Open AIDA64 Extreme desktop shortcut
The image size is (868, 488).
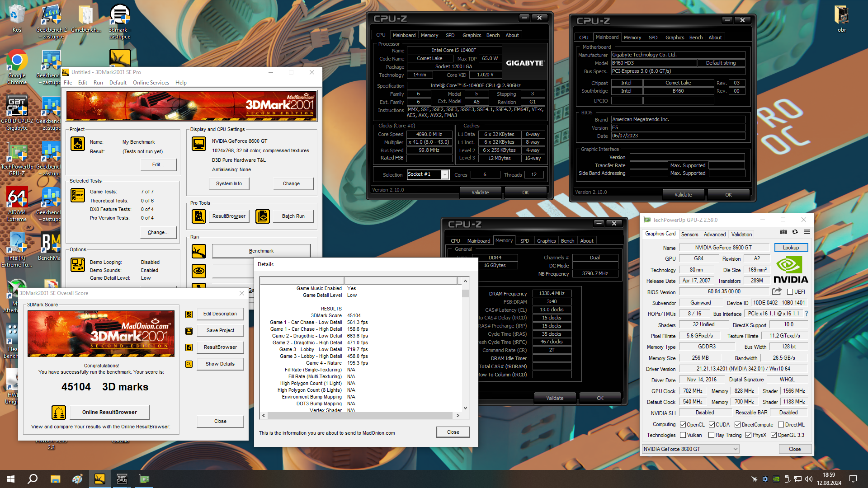click(17, 204)
